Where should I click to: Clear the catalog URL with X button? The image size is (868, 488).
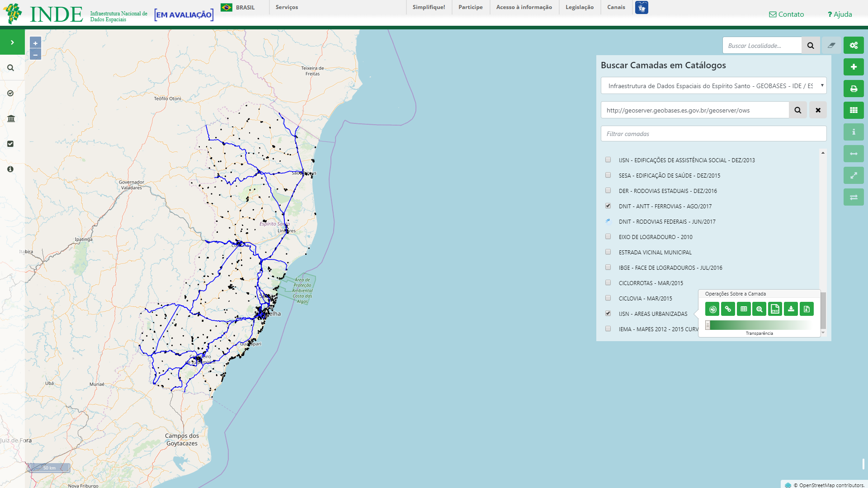click(x=818, y=110)
